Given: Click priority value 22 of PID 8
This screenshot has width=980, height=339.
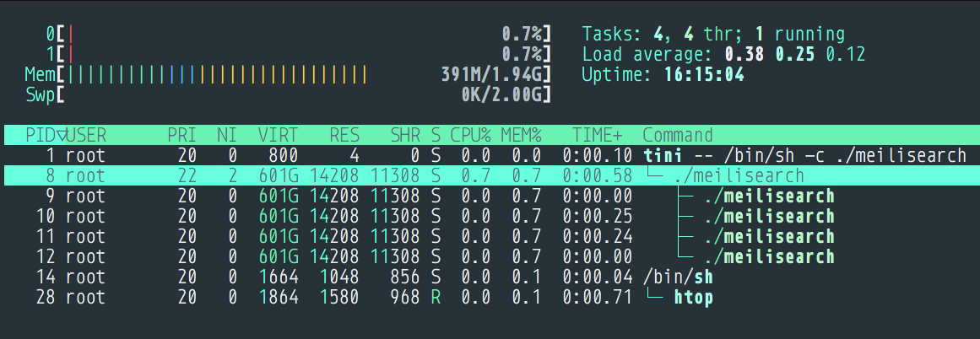Looking at the screenshot, I should tap(187, 176).
